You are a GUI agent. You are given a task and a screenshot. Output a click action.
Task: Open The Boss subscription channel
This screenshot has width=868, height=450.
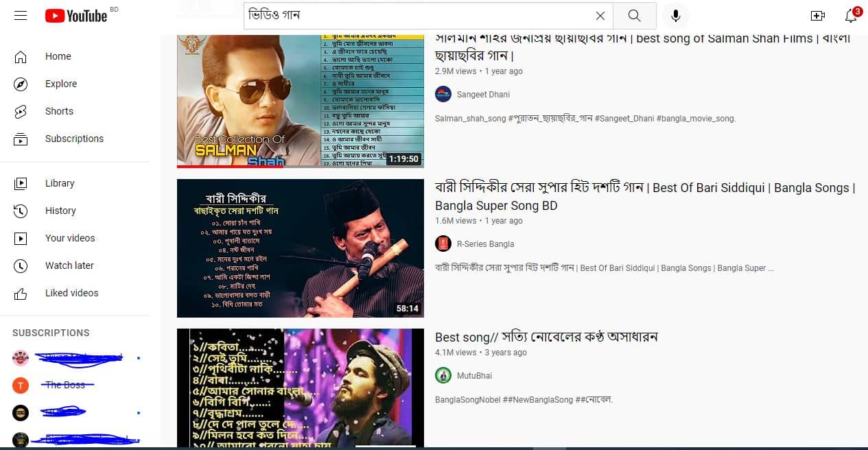click(x=65, y=385)
